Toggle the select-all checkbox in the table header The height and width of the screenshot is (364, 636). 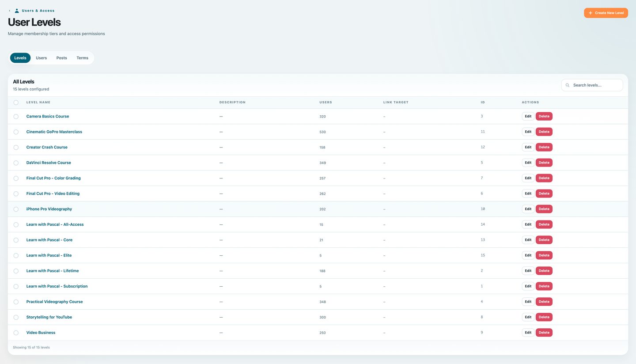[x=16, y=102]
